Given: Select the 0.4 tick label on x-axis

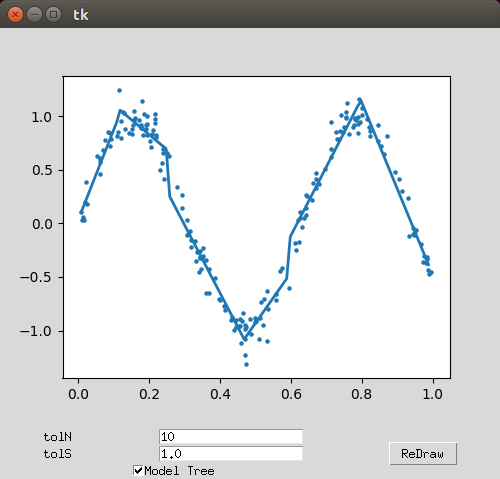Looking at the screenshot, I should click(220, 394).
